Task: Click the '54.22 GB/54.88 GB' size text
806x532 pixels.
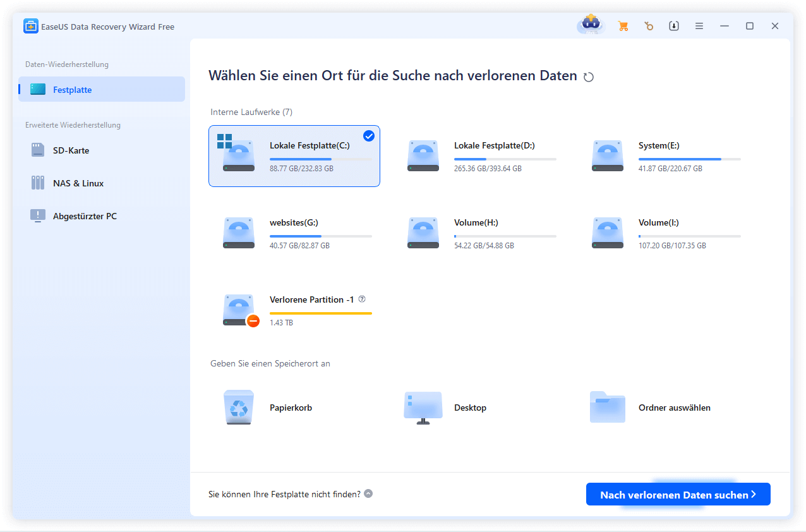Action: [484, 246]
